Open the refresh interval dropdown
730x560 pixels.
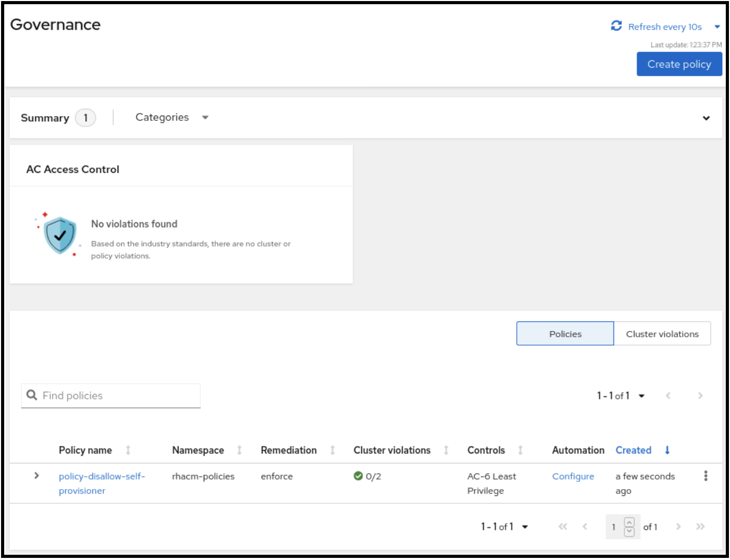(717, 26)
